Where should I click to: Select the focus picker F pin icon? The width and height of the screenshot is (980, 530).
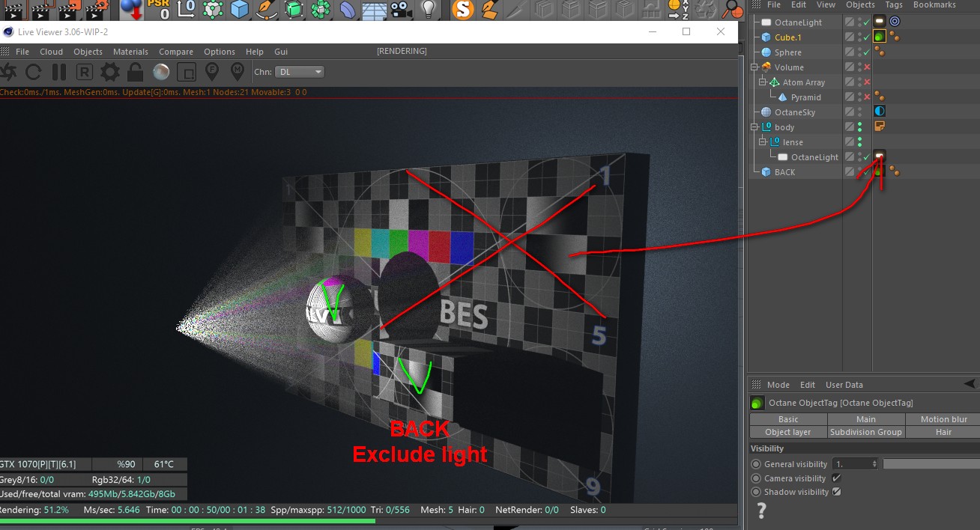coord(212,72)
